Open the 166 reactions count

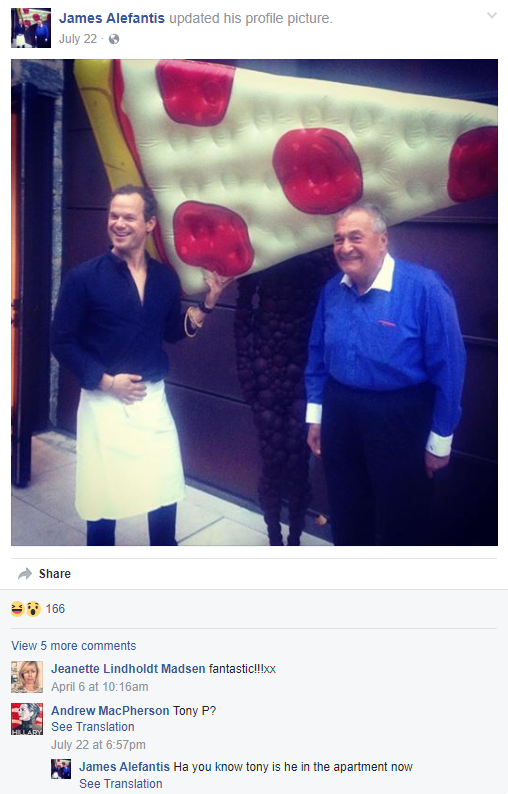point(55,609)
